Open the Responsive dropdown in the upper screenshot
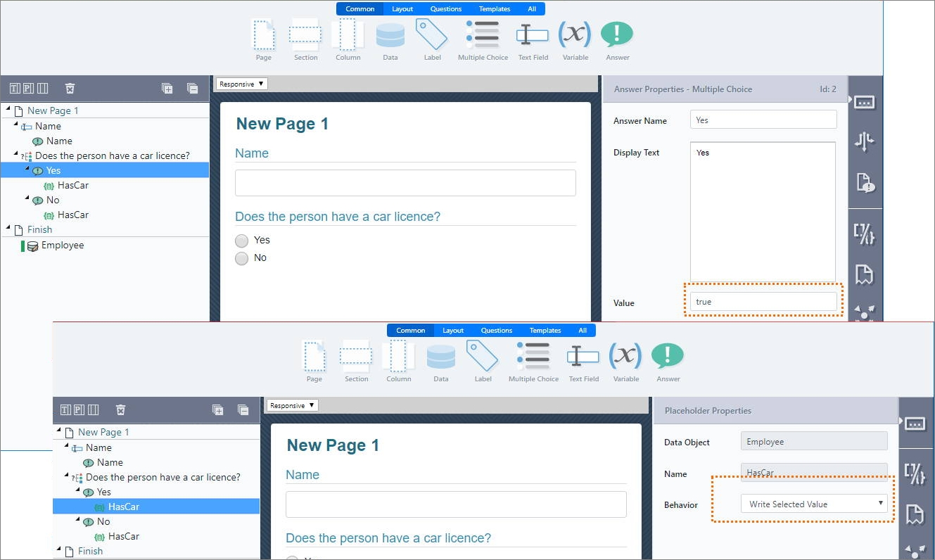Viewport: 935px width, 560px height. (x=241, y=84)
